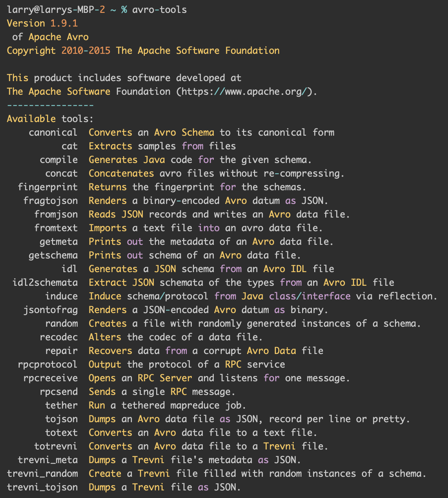The width and height of the screenshot is (448, 498).
Task: Click the 'recodec' tool name
Action: 59,337
